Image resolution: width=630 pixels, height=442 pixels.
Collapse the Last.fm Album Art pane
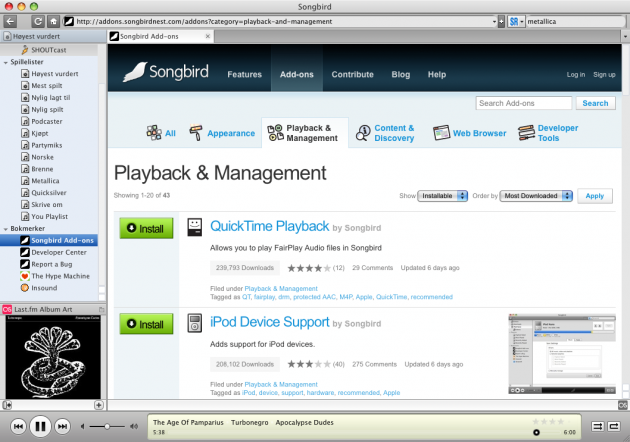point(101,309)
